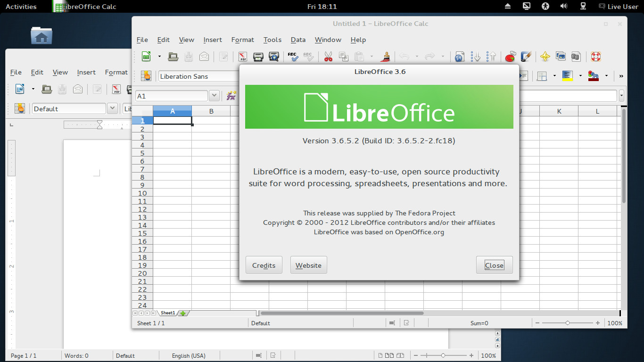
Task: Click New Text Document icon in Writer
Action: click(x=20, y=89)
